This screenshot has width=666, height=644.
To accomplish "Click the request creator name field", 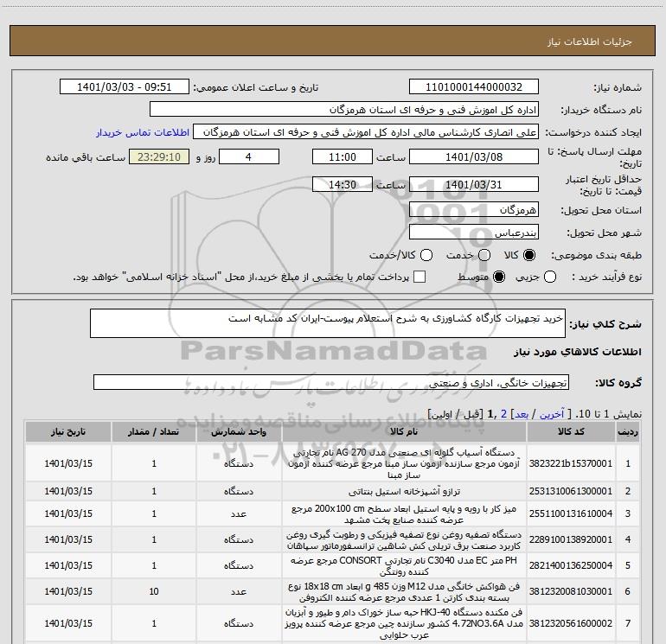I will [x=366, y=132].
